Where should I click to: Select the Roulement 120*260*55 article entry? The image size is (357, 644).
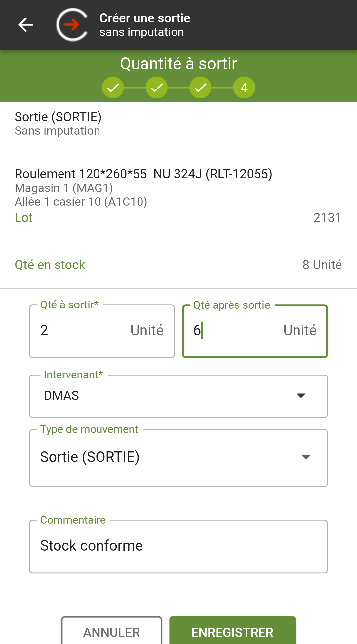click(178, 196)
